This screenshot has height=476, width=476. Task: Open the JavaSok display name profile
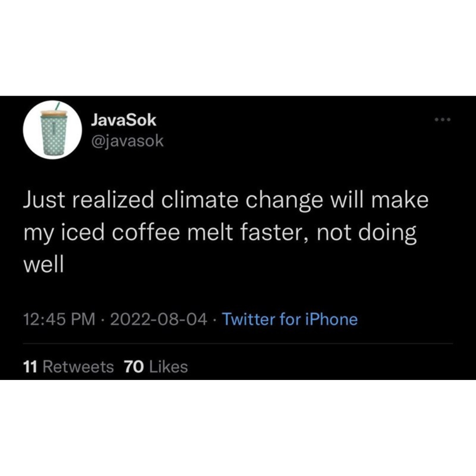pos(123,120)
